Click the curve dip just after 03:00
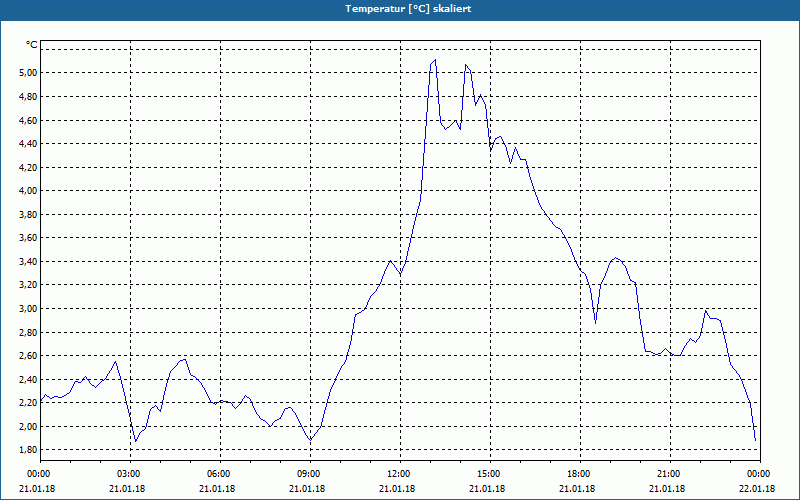Image resolution: width=800 pixels, height=500 pixels. (x=136, y=441)
